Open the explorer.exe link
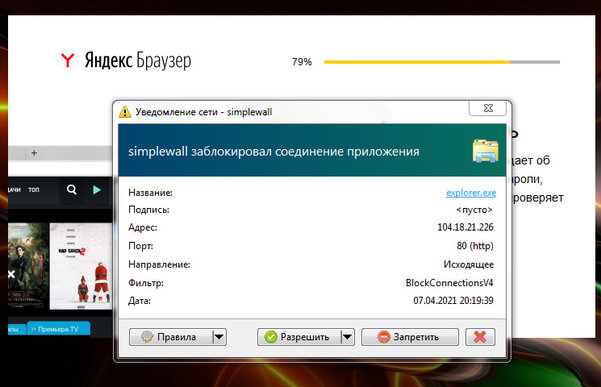Screen dimensions: 601x387 pyautogui.click(x=471, y=193)
